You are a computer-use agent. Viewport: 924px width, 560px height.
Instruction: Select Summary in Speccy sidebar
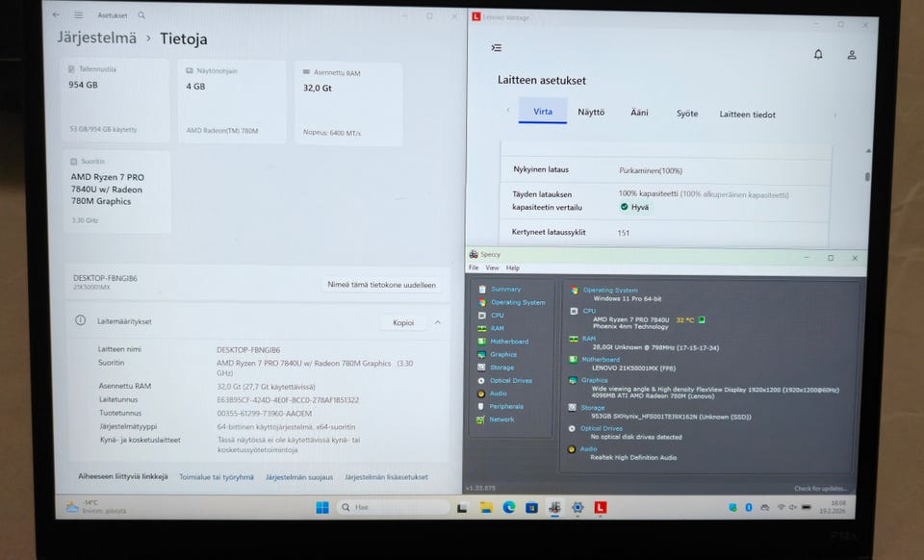point(505,289)
